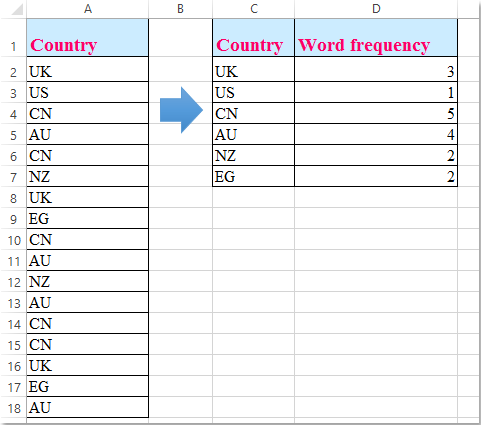The width and height of the screenshot is (481, 425).
Task: Select cell A9 containing EG
Action: [x=88, y=218]
